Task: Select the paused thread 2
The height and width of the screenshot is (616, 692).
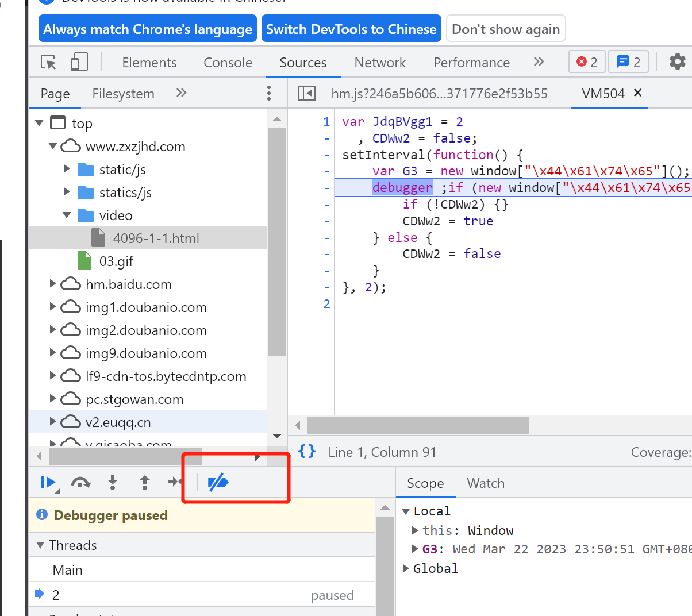Action: (202, 595)
